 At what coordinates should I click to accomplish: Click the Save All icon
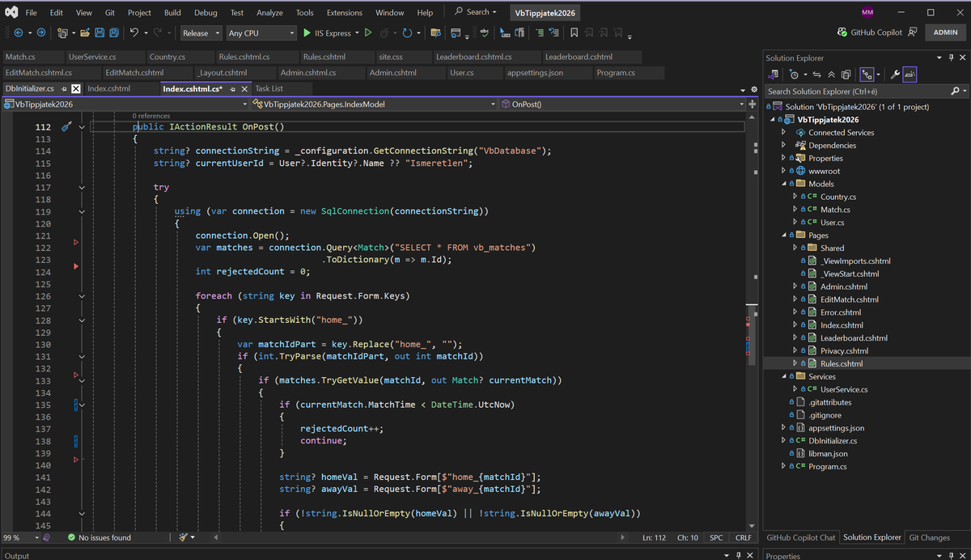(114, 33)
